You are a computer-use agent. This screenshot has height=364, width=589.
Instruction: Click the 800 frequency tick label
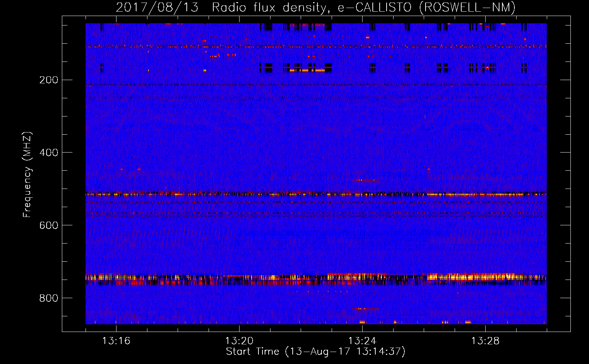(49, 298)
